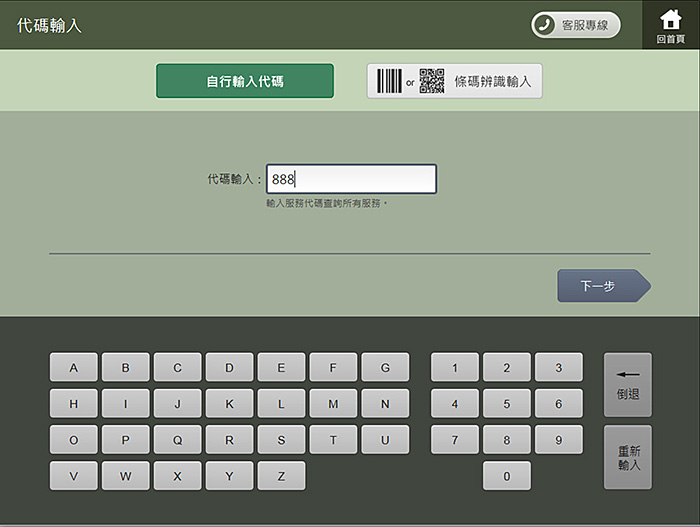Screen dimensions: 700x527
Task: Tap the letter G key
Action: (x=385, y=368)
